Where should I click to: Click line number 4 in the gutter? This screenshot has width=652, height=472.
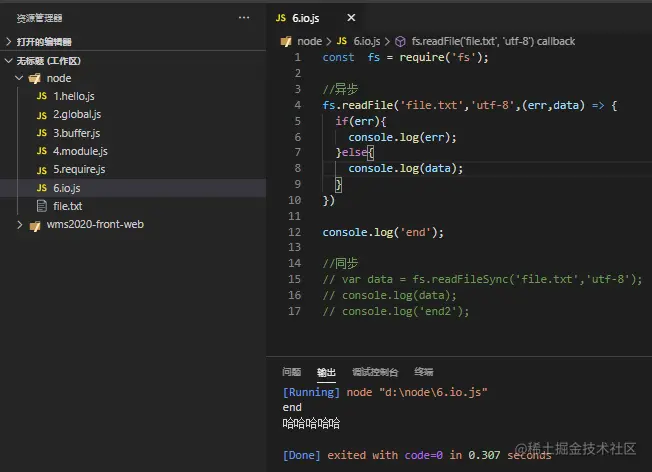point(298,105)
